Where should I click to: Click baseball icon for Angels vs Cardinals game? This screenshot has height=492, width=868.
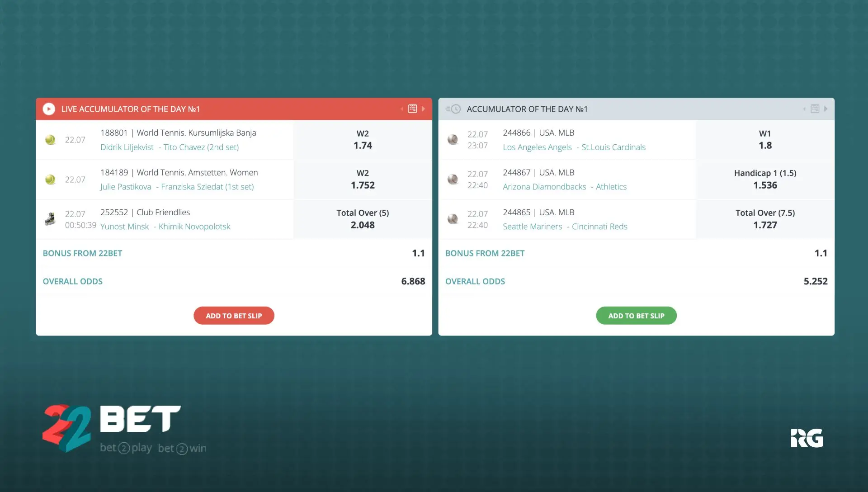click(453, 140)
